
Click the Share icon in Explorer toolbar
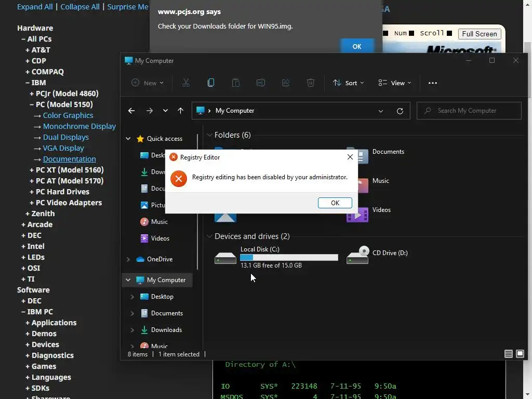click(286, 83)
